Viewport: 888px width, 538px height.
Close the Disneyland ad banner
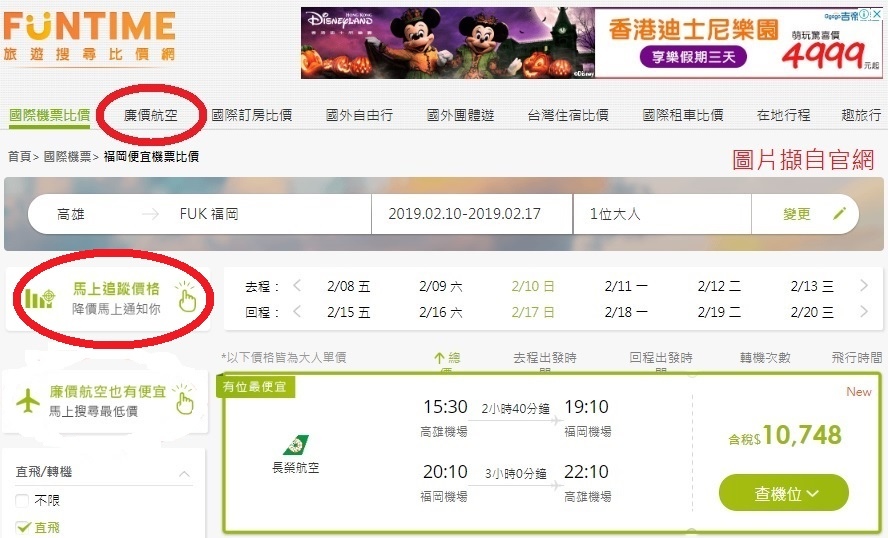[876, 15]
